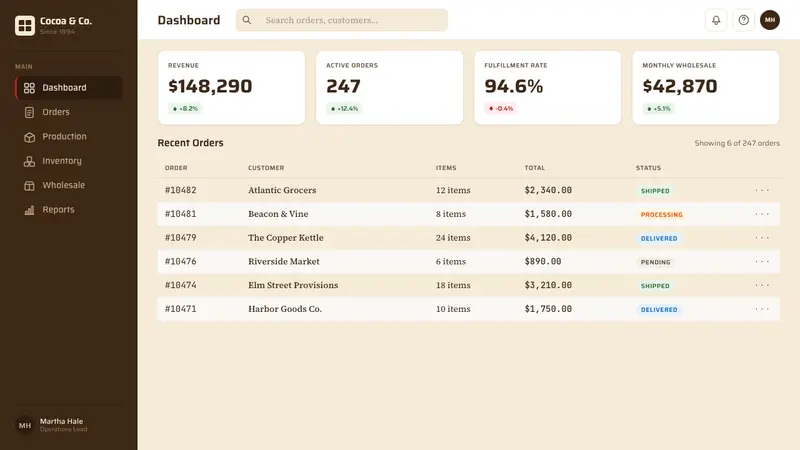This screenshot has width=800, height=450.
Task: Select customer Riverside Market
Action: [x=284, y=261]
